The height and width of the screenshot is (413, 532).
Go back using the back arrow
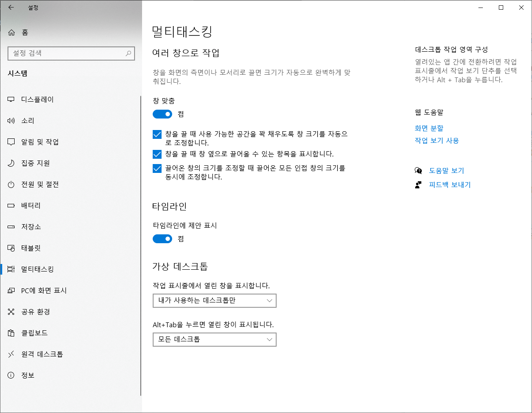[x=11, y=7]
